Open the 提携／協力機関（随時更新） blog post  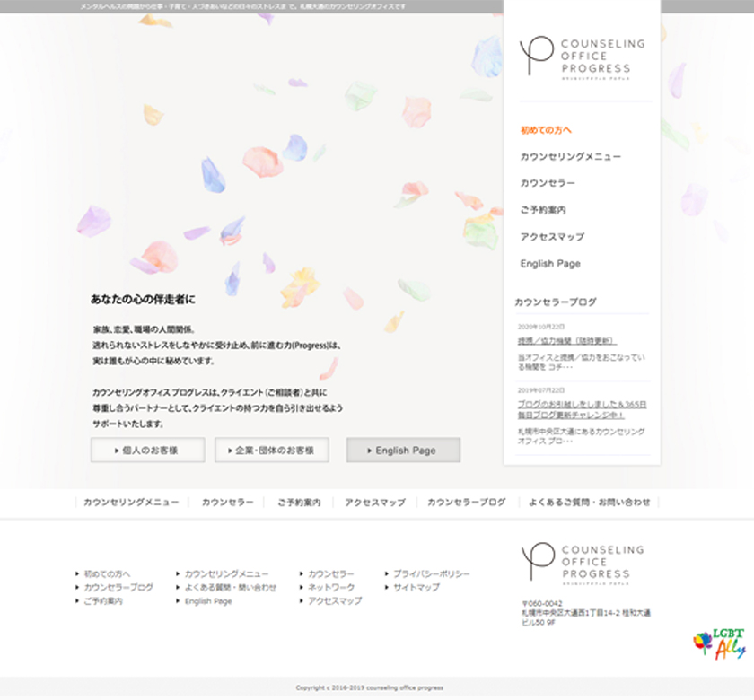click(x=566, y=340)
